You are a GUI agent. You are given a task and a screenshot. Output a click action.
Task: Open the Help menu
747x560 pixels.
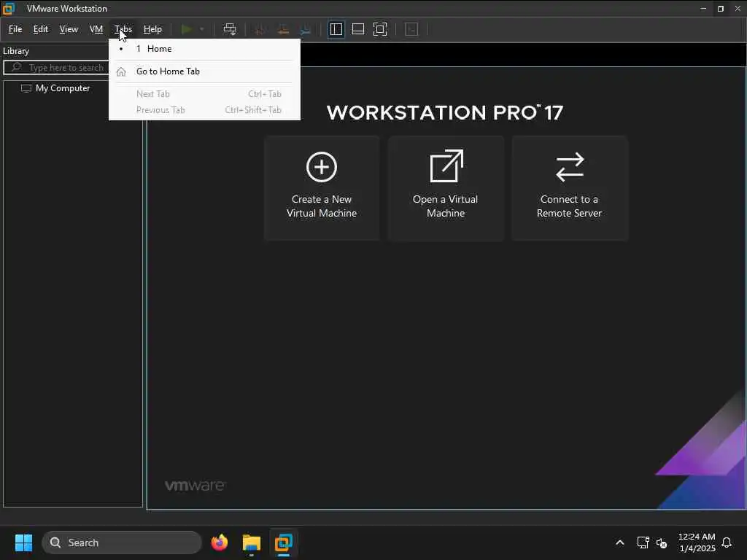tap(153, 29)
